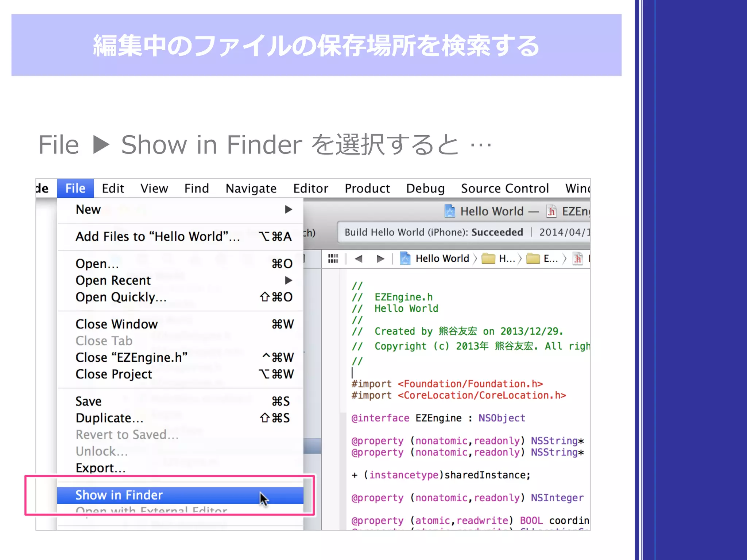
Task: Open the Editor menu
Action: [x=311, y=188]
